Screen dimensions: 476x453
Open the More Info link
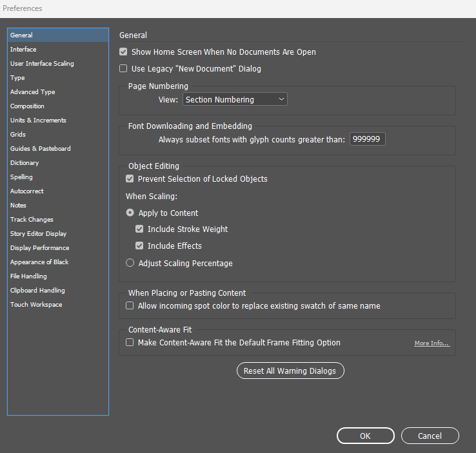431,343
